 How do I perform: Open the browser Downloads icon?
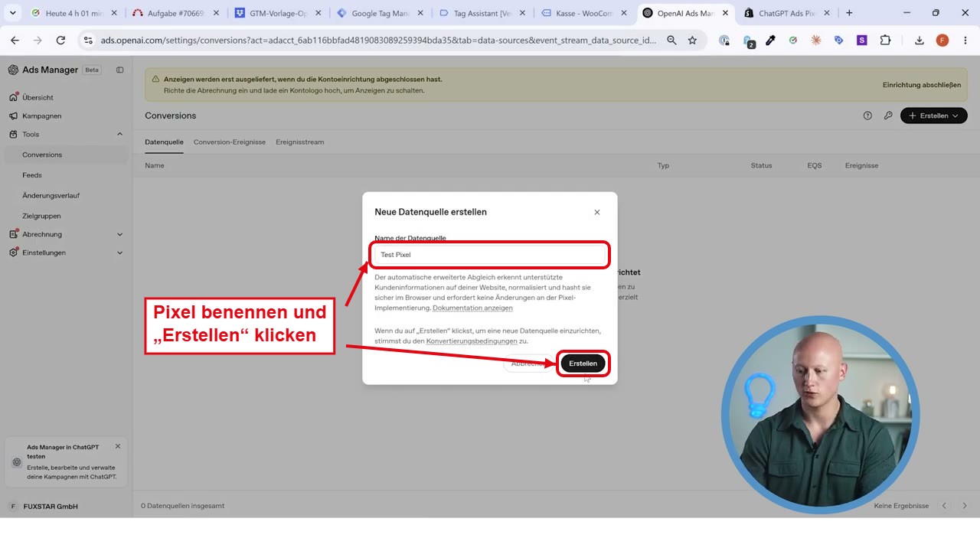[920, 41]
